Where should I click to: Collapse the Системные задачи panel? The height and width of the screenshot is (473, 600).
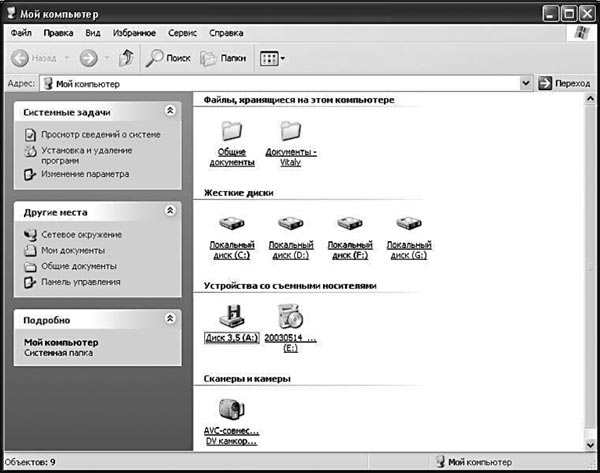(x=170, y=111)
